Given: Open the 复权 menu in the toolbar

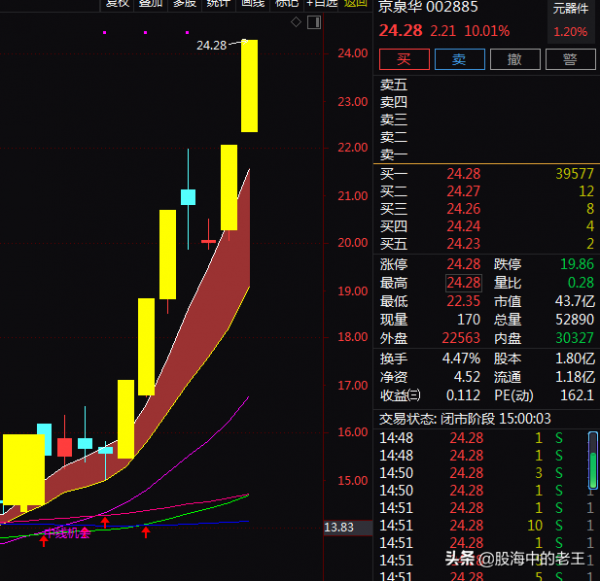Looking at the screenshot, I should click(118, 4).
